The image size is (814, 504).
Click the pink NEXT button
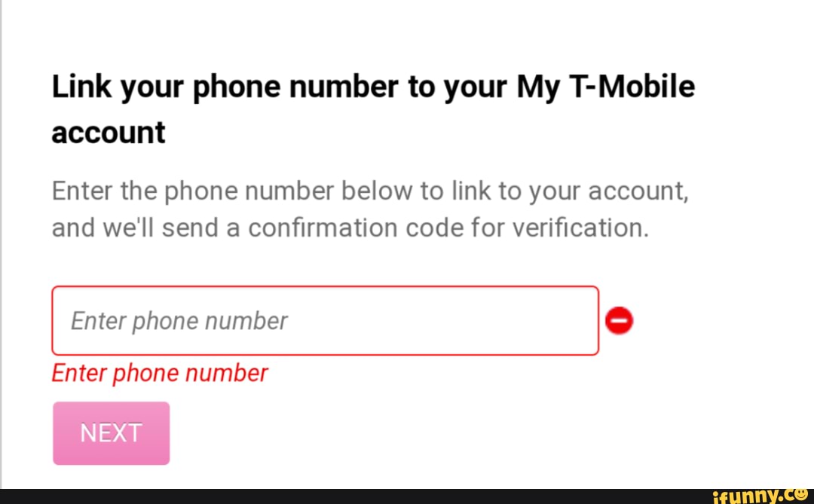pos(111,432)
